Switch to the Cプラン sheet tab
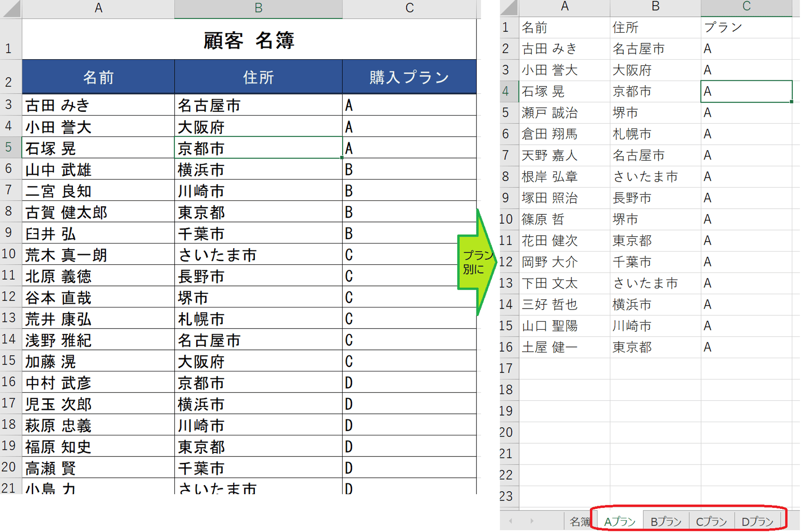804x532 pixels. (x=711, y=522)
